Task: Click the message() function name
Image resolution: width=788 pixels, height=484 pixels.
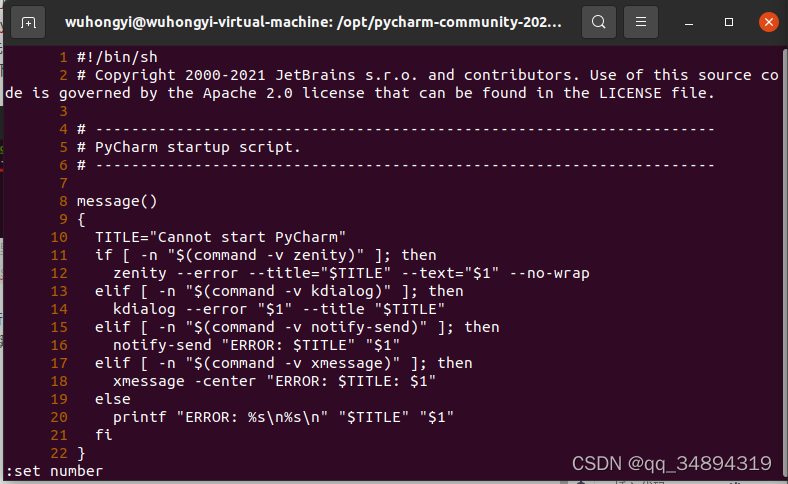Action: [117, 202]
